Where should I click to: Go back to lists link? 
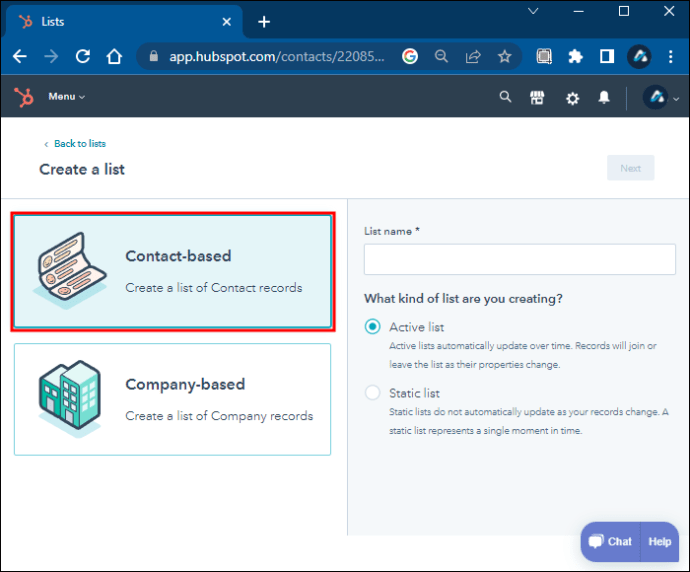pos(75,144)
